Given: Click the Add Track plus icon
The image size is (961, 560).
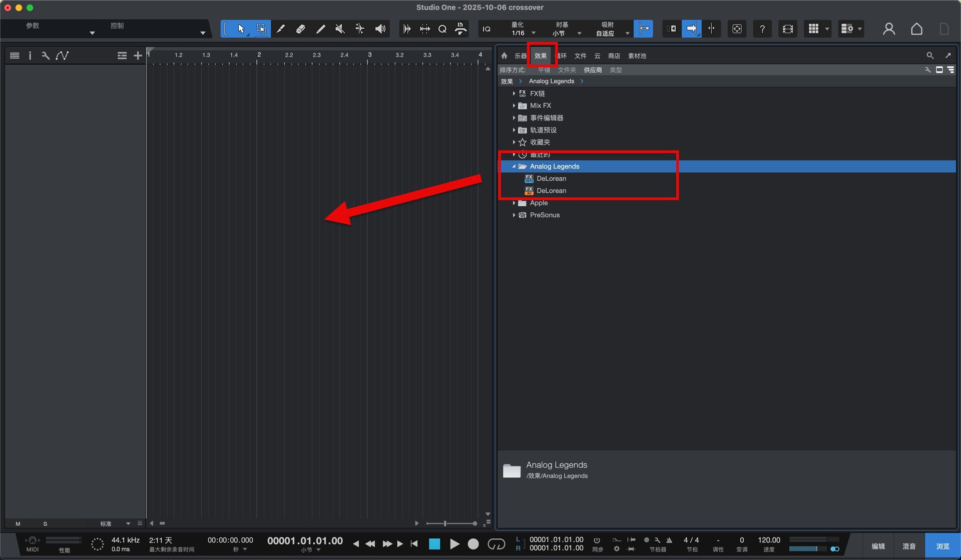Looking at the screenshot, I should click(138, 56).
